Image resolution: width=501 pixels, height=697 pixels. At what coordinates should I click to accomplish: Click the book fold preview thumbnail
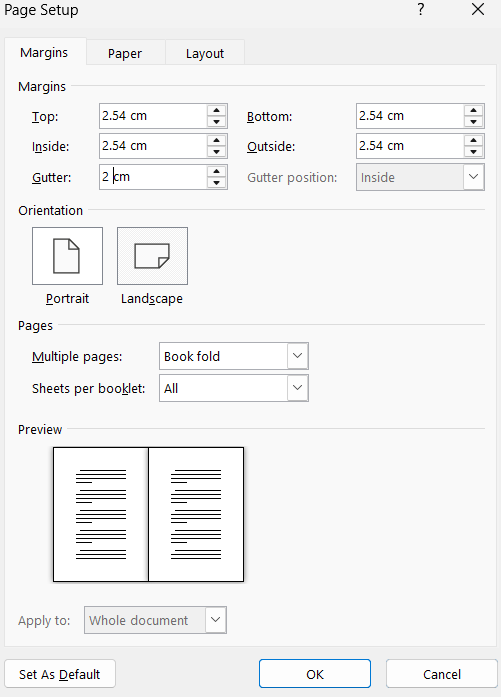148,514
